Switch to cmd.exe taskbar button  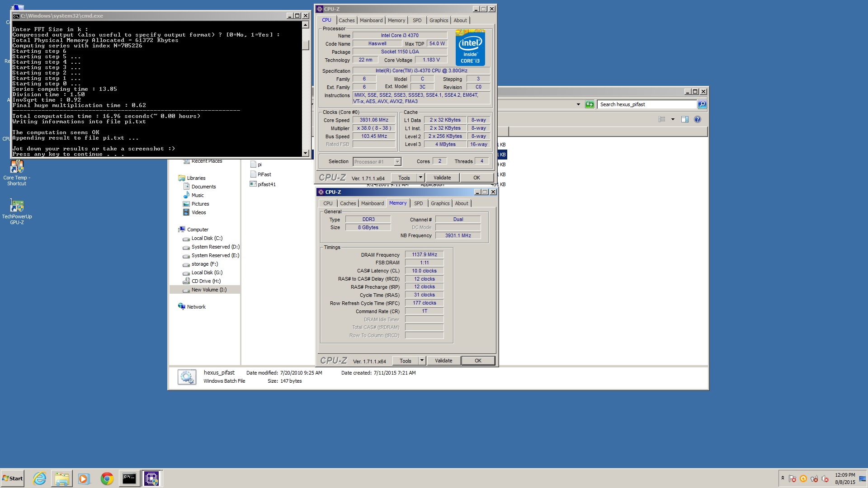129,479
